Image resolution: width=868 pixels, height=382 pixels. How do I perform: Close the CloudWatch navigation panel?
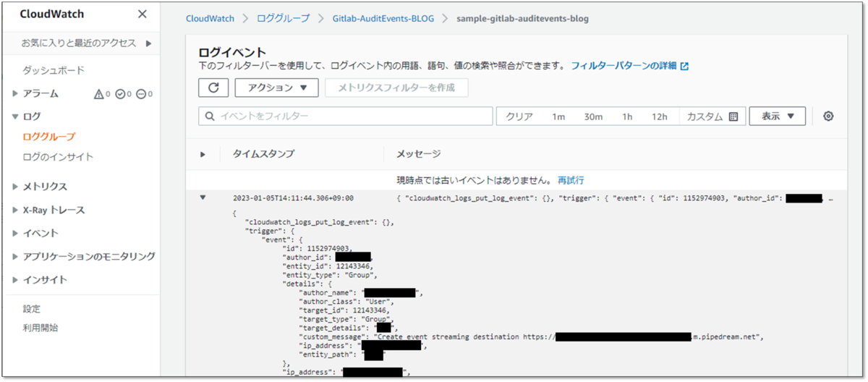pyautogui.click(x=142, y=14)
